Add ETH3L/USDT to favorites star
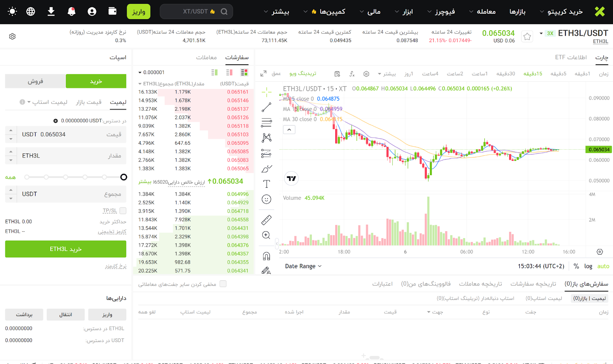 tap(527, 37)
